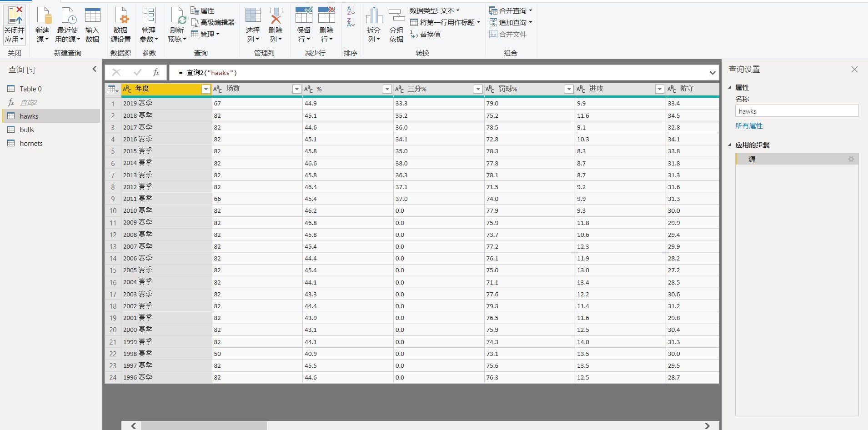Click the 刷新预览 (Refresh Preview) icon
Viewport: 868px width, 430px height.
(x=177, y=16)
